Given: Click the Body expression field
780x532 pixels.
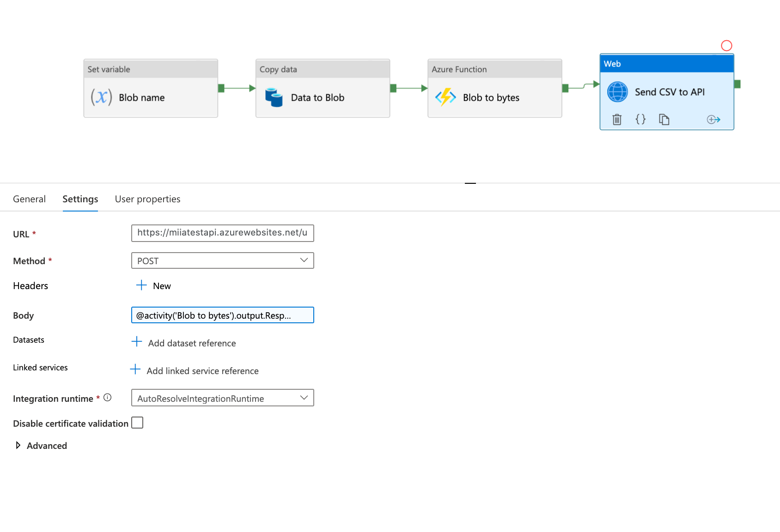Looking at the screenshot, I should 222,315.
